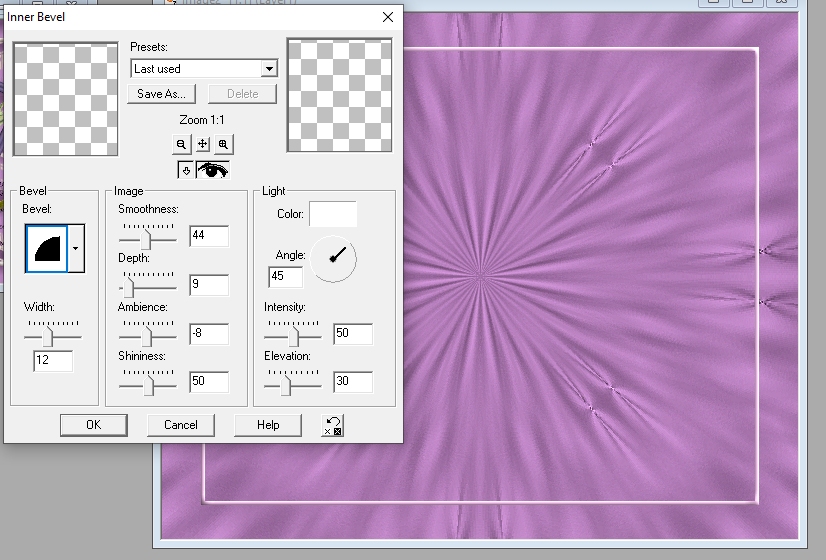The height and width of the screenshot is (560, 826).
Task: Toggle the auto proof arrow button
Action: pyautogui.click(x=185, y=170)
